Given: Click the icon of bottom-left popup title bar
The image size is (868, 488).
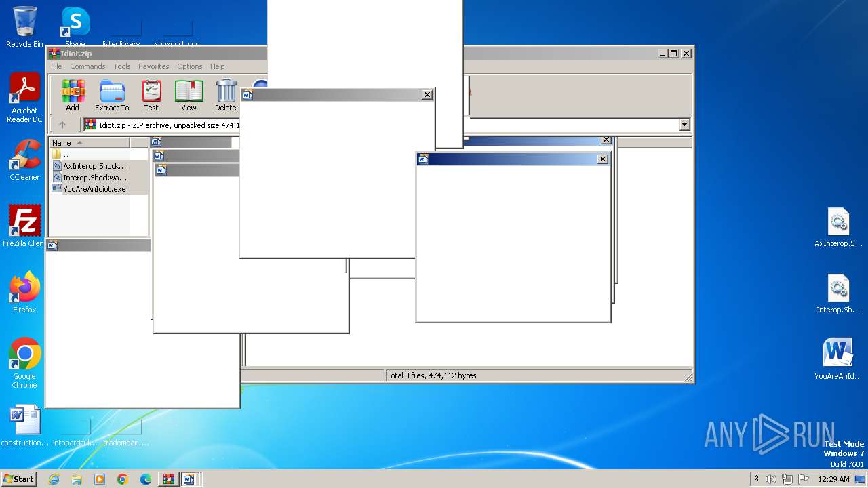Looking at the screenshot, I should pyautogui.click(x=53, y=245).
